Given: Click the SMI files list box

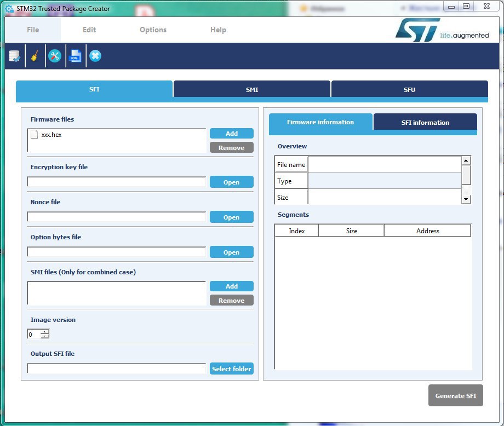Looking at the screenshot, I should [116, 293].
